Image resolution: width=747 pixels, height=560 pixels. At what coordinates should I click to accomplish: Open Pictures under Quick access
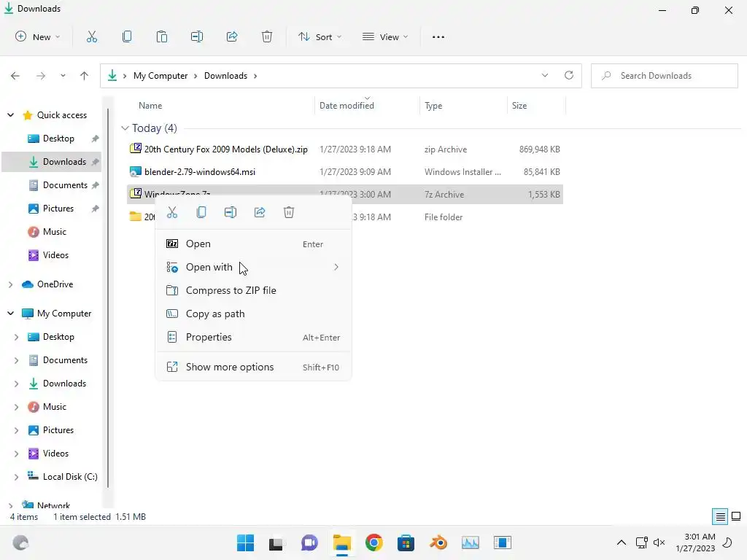[58, 209]
